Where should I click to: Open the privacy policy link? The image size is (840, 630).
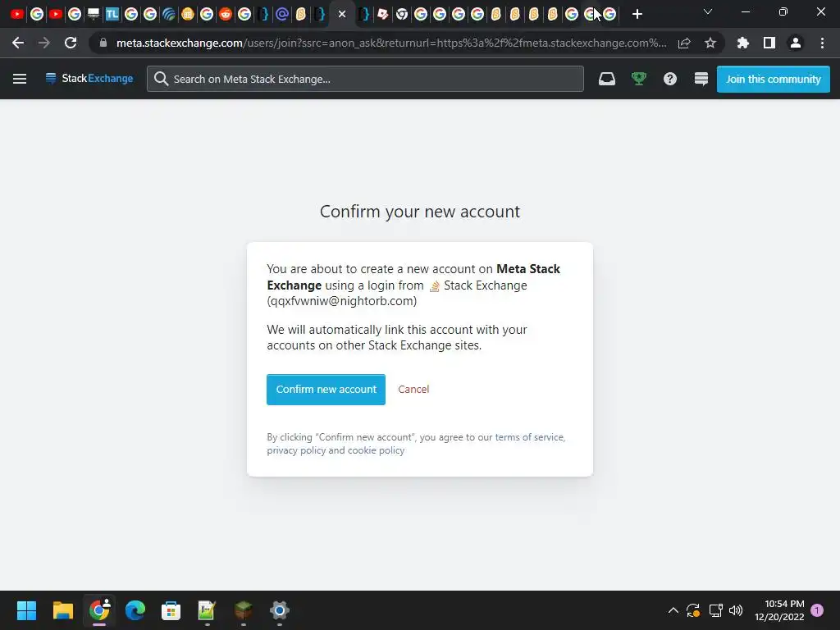click(296, 450)
